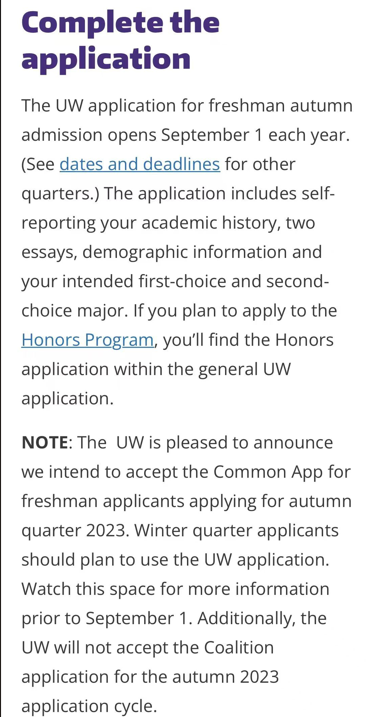Viewport: 378px width, 717px height.
Task: Click the "first-choice" text
Action: coord(182,281)
